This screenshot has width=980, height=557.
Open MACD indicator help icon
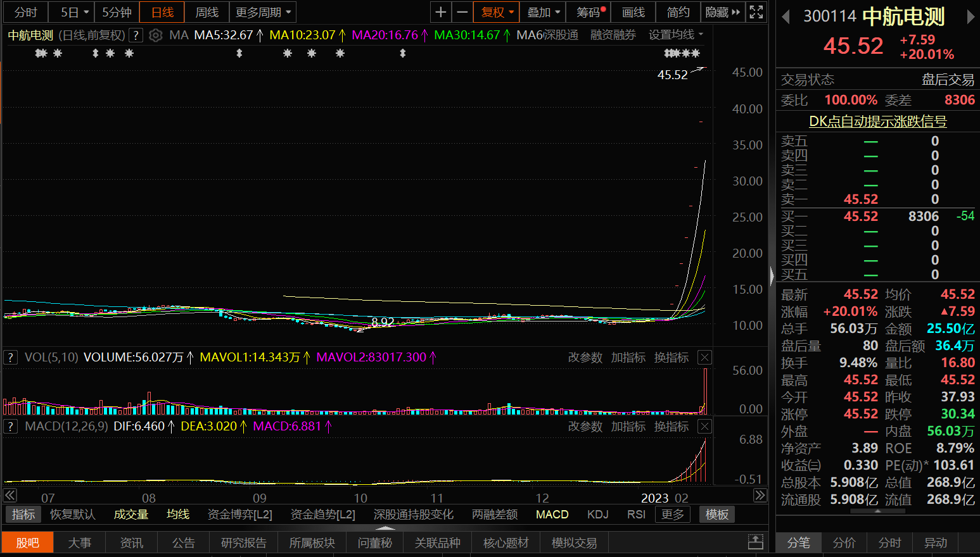point(10,427)
